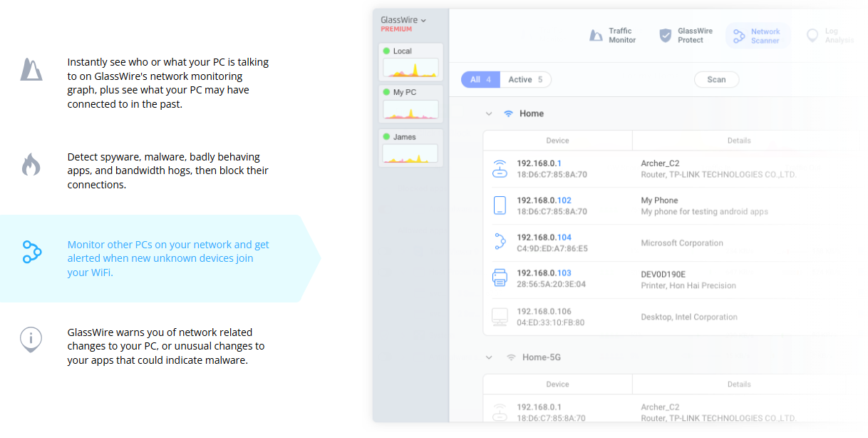868x438 pixels.
Task: Click the green status dot for Local
Action: coord(386,51)
